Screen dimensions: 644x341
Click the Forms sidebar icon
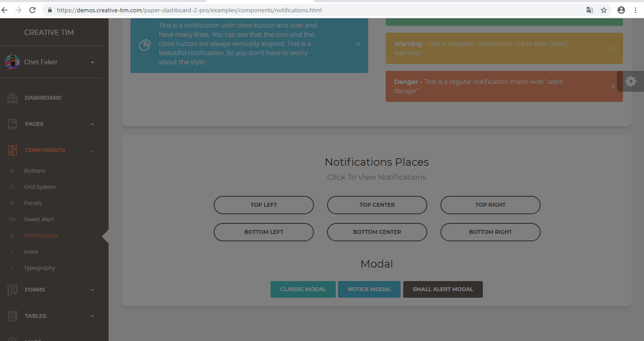tap(12, 289)
